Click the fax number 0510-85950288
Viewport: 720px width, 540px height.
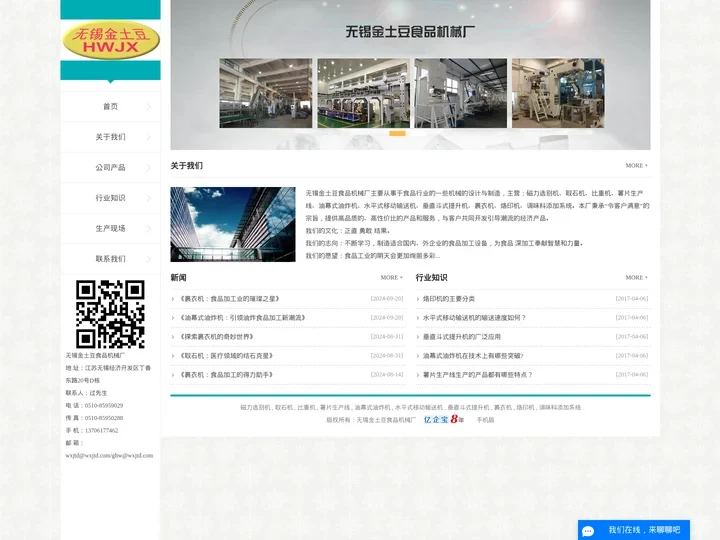click(104, 418)
